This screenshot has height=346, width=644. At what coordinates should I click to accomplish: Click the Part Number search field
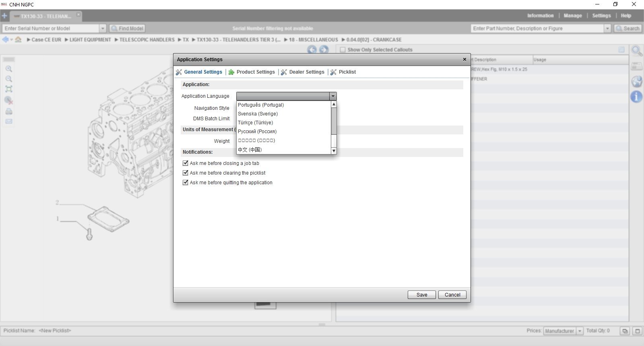click(537, 29)
